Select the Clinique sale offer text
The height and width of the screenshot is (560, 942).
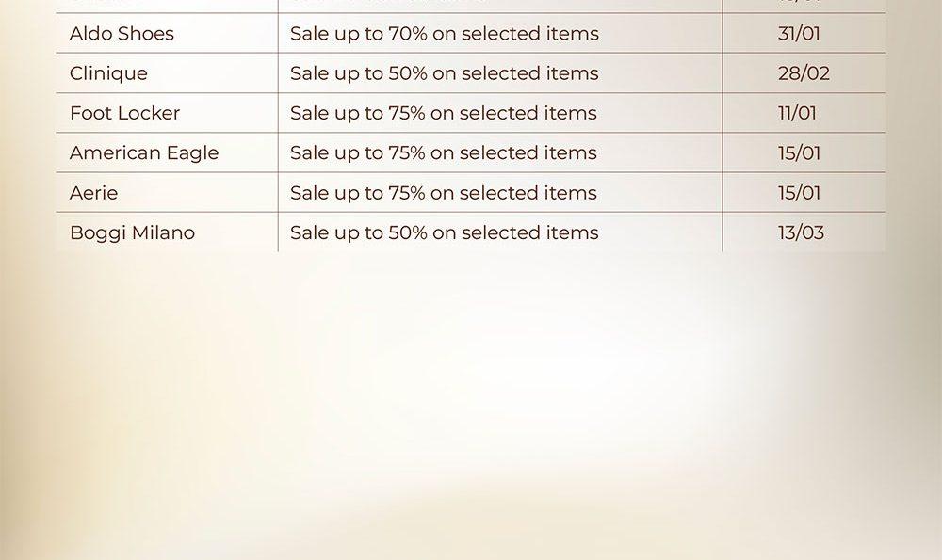pos(444,73)
